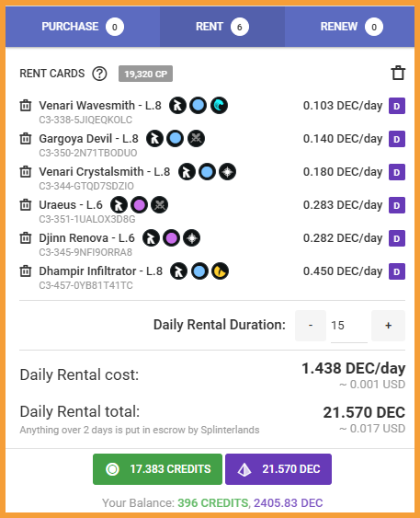Click Venari Wavesmith's blue rarity circle
Screen dimensions: 420x518
click(x=198, y=106)
